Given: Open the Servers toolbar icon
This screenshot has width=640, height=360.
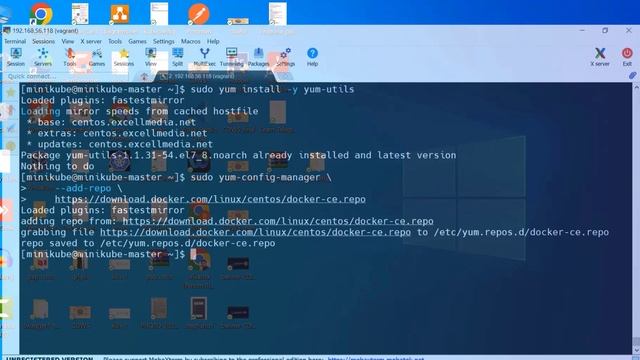Looking at the screenshot, I should [x=43, y=57].
